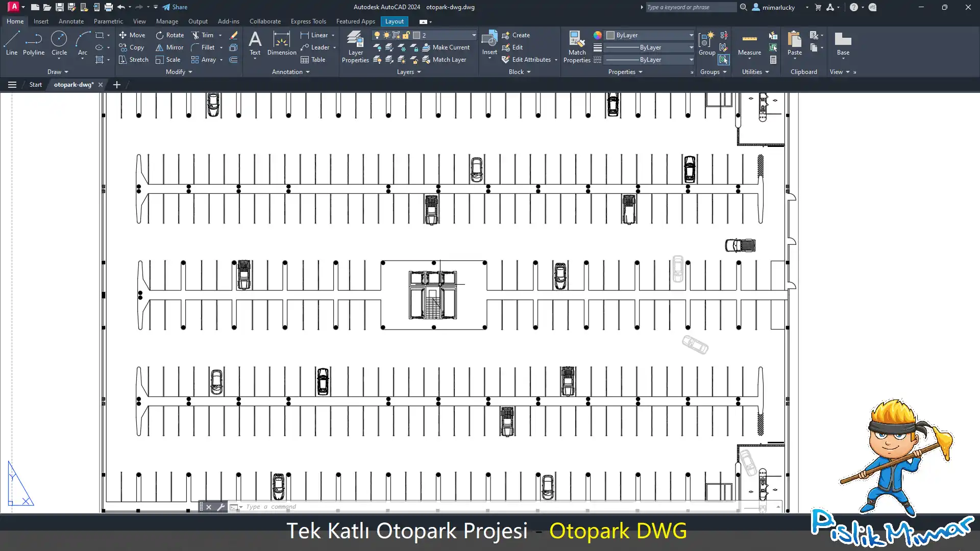Click the object color wheel swatch
Screen dimensions: 980x551
[x=597, y=35]
